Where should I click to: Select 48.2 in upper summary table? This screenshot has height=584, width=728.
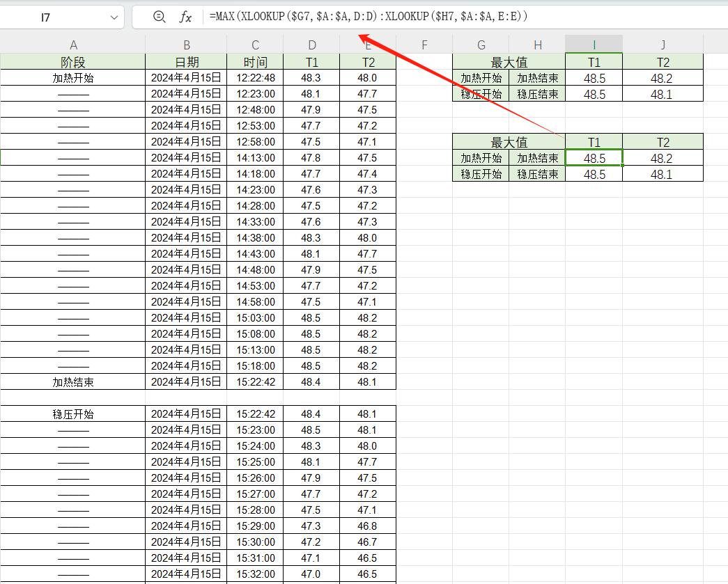663,78
